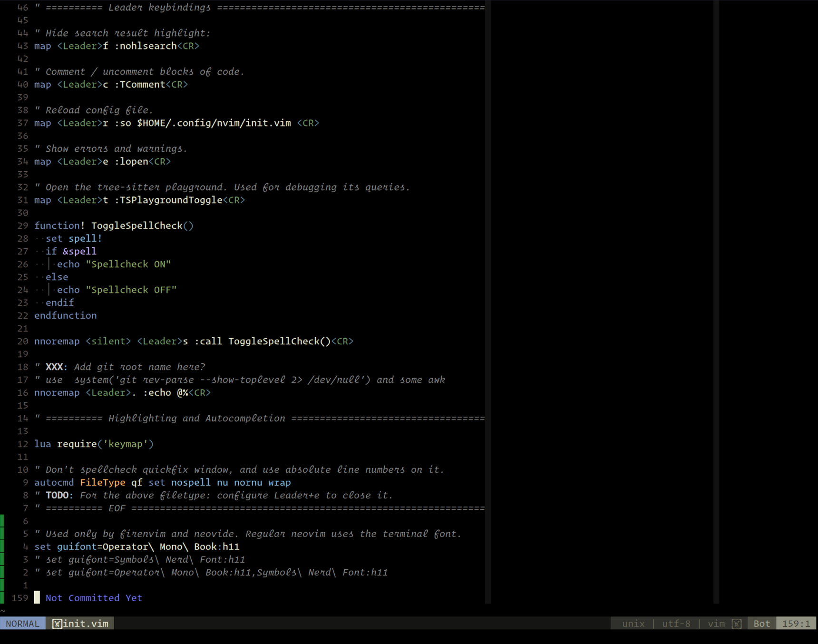
Task: Click the vim filetype label in statusline
Action: pyautogui.click(x=716, y=624)
